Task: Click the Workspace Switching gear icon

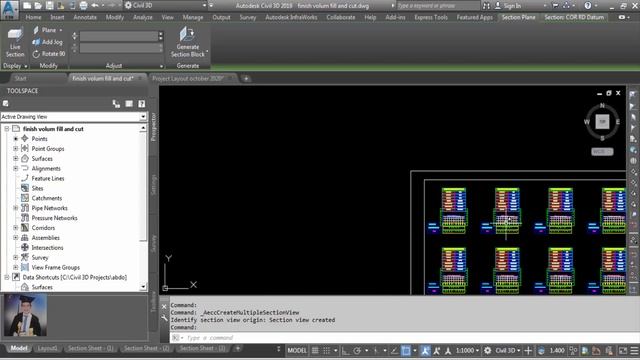Action: click(487, 350)
